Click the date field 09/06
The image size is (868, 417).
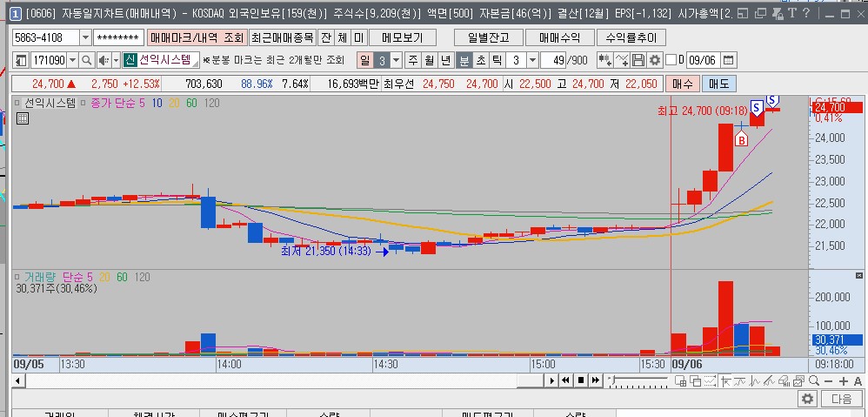pyautogui.click(x=703, y=60)
